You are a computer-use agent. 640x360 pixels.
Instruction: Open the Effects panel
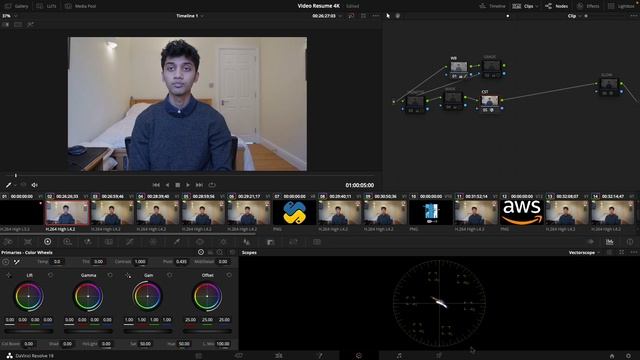point(588,6)
